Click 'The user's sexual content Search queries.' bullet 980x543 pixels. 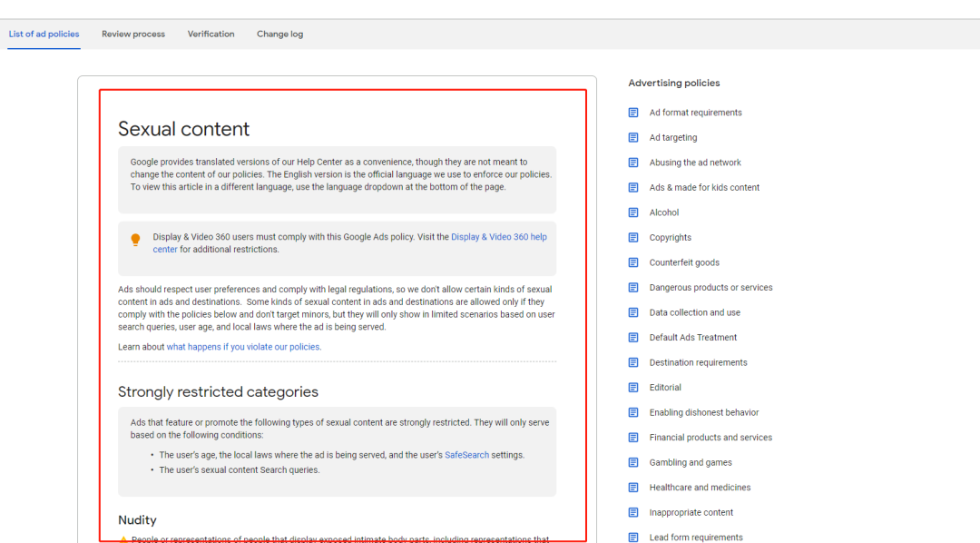tap(240, 470)
